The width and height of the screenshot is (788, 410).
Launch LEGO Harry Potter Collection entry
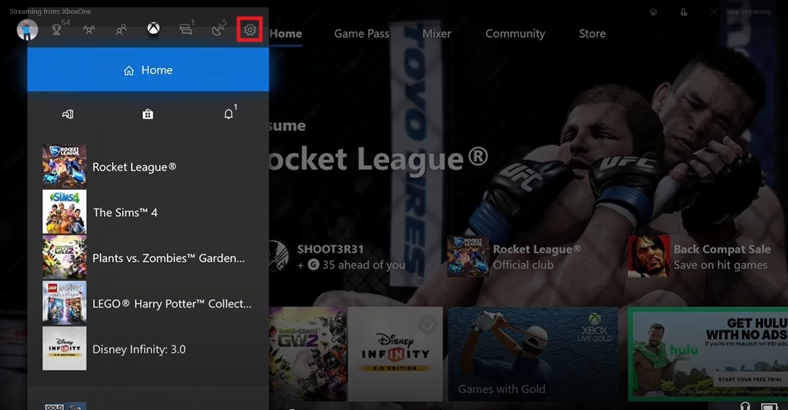tap(148, 303)
